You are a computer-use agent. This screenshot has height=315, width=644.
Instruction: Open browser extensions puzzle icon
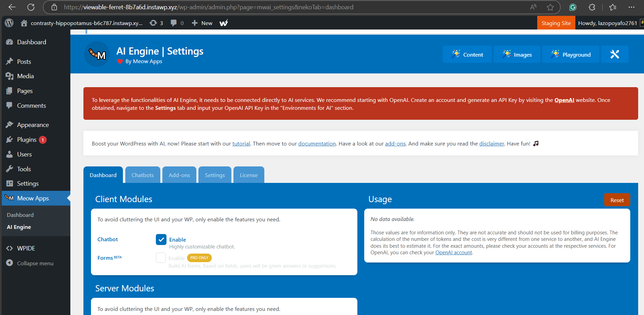(592, 7)
